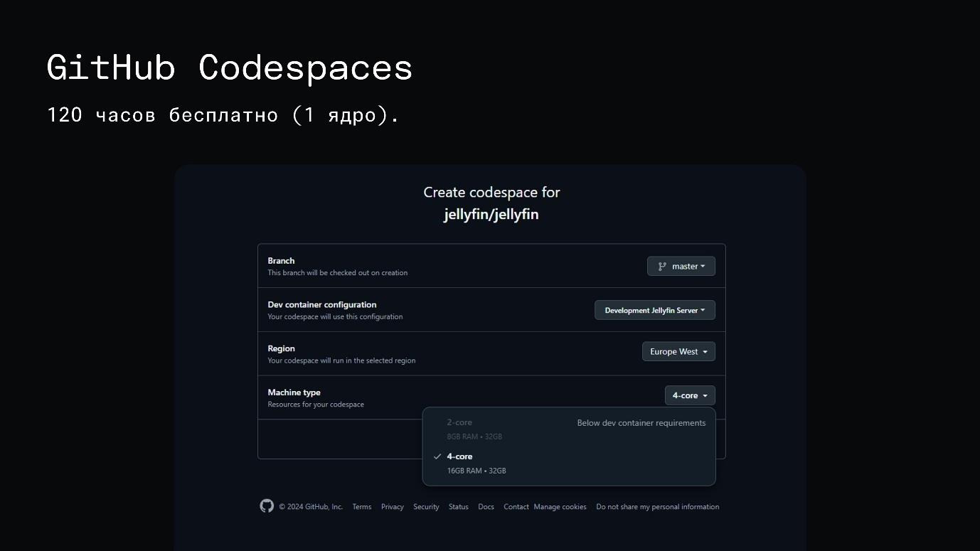Click the 'Below dev container requirements' label
980x551 pixels.
click(641, 422)
